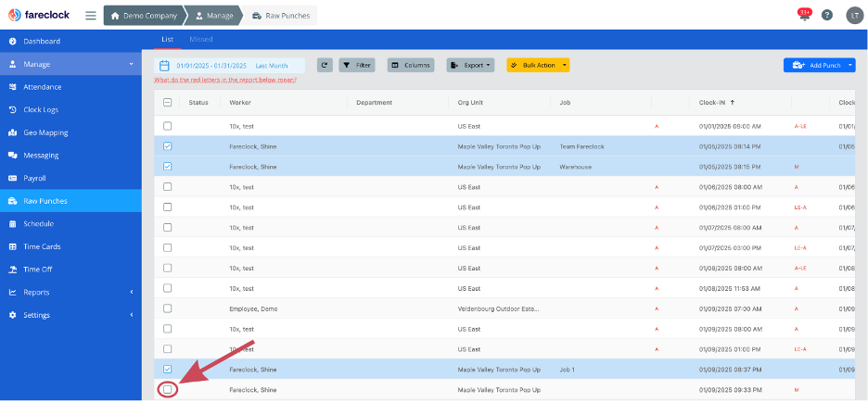Viewport: 868px width, 402px height.
Task: Check the row clocked in 01/06/2025 08:00 AM
Action: 168,187
